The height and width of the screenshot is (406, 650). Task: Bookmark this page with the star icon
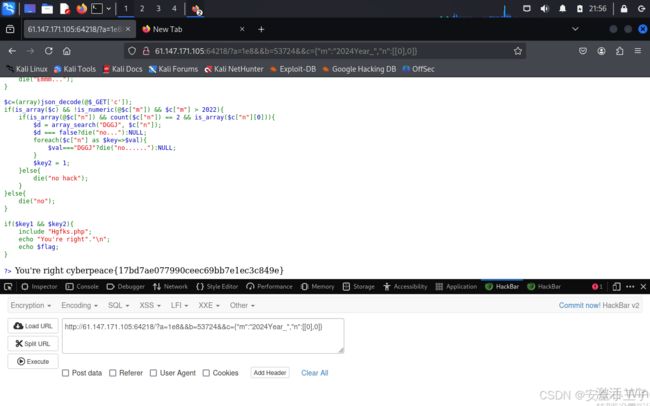pyautogui.click(x=518, y=51)
